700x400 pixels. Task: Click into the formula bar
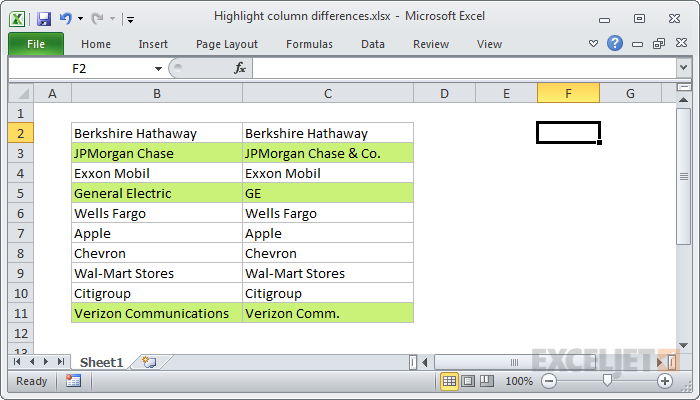coord(464,68)
